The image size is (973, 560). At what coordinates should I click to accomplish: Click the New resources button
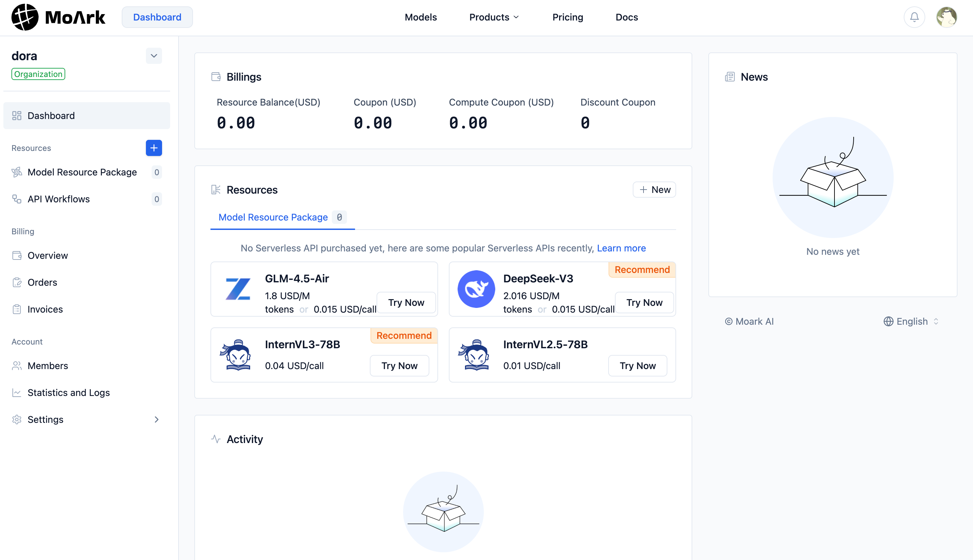click(x=654, y=190)
